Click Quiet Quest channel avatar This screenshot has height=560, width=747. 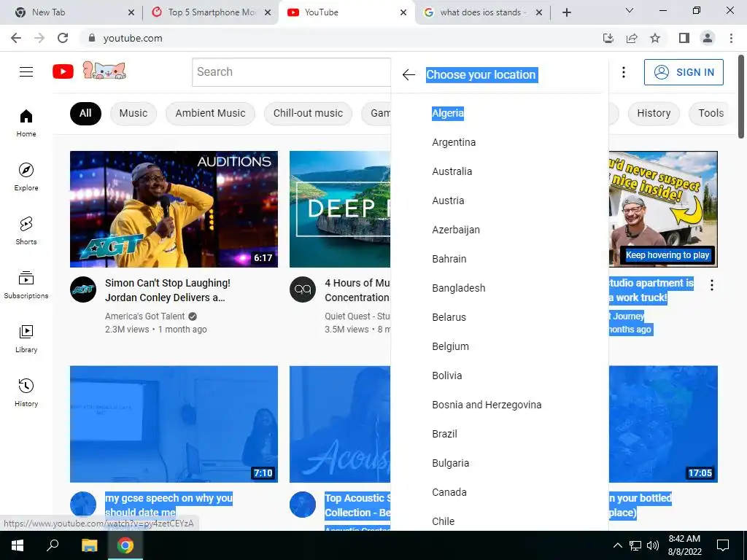(303, 289)
